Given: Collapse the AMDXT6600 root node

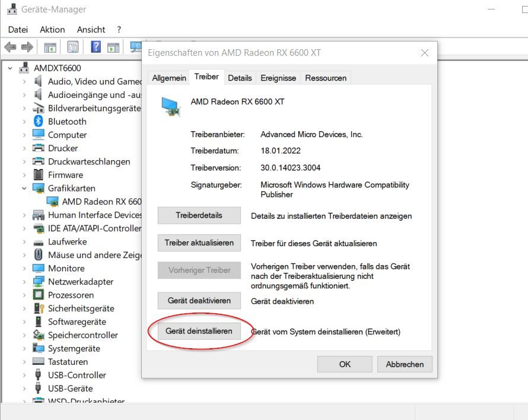Looking at the screenshot, I should click(10, 68).
